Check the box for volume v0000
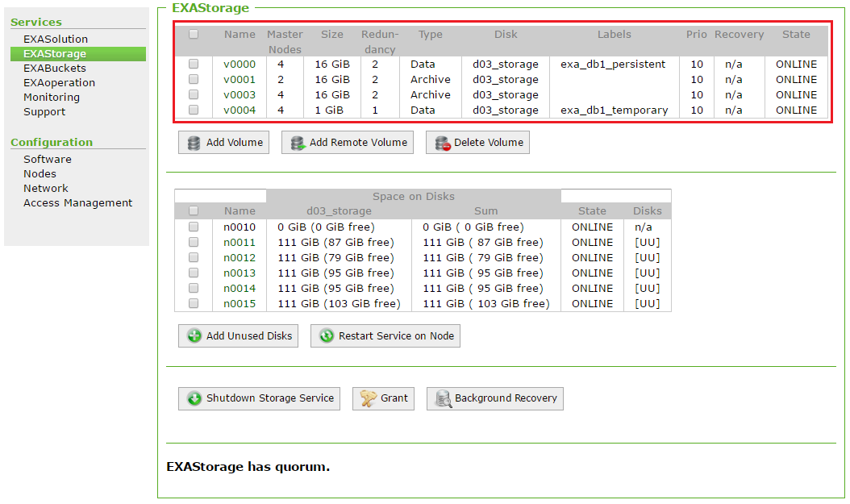This screenshot has height=504, width=850. (x=194, y=64)
